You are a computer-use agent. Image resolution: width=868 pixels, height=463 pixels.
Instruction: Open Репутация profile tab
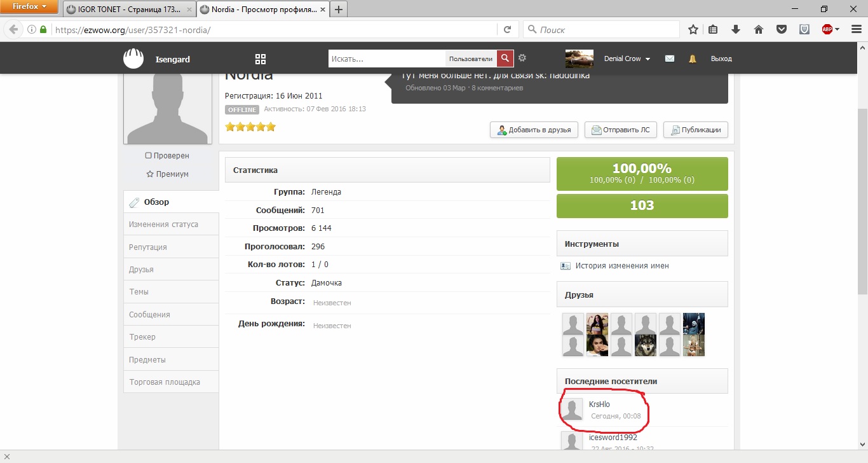pos(171,247)
